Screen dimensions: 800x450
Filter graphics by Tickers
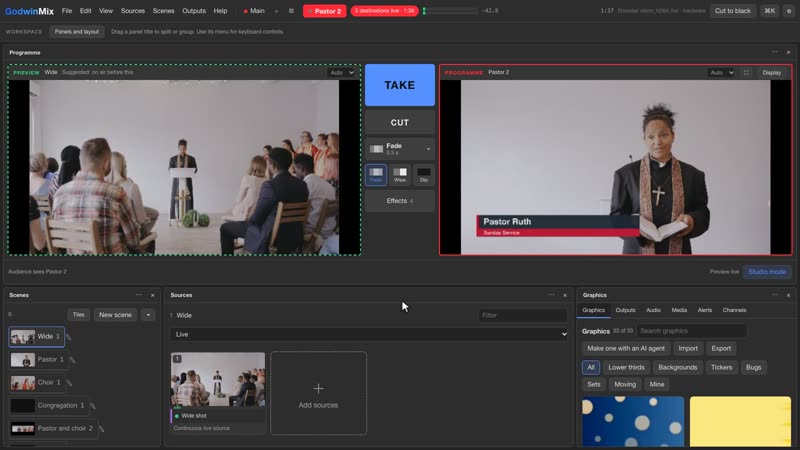coord(721,367)
